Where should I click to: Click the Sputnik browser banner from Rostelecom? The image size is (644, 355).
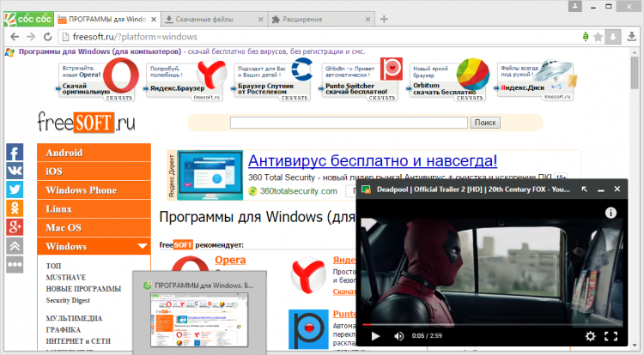coord(272,80)
